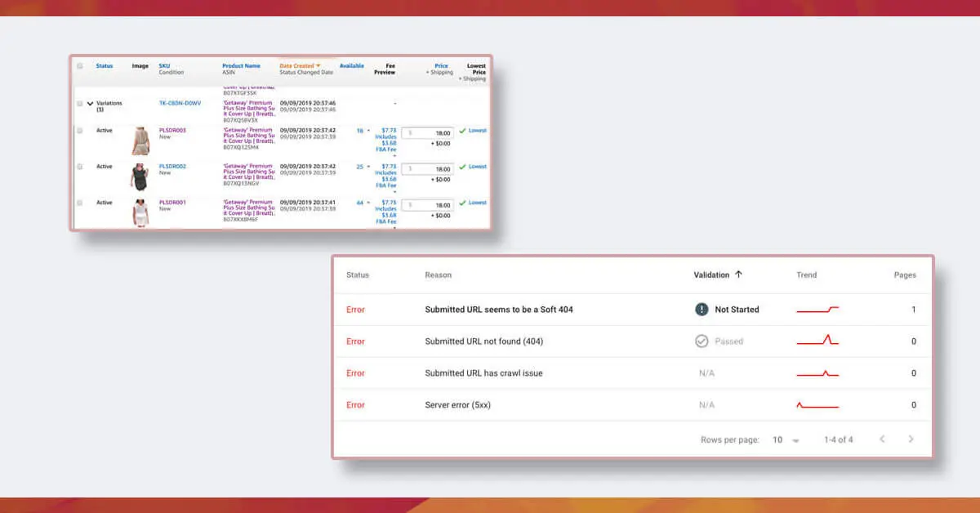Sort by the Available column header
This screenshot has width=980, height=513.
click(352, 66)
